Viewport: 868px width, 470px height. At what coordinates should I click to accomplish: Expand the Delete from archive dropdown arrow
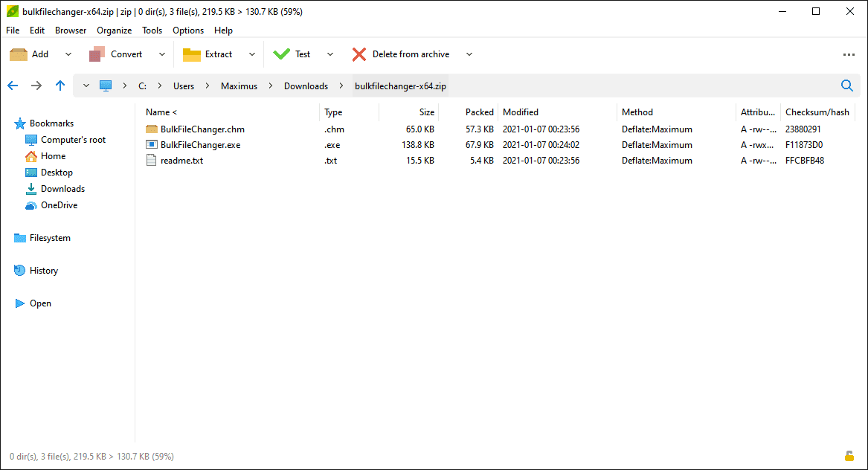point(469,54)
